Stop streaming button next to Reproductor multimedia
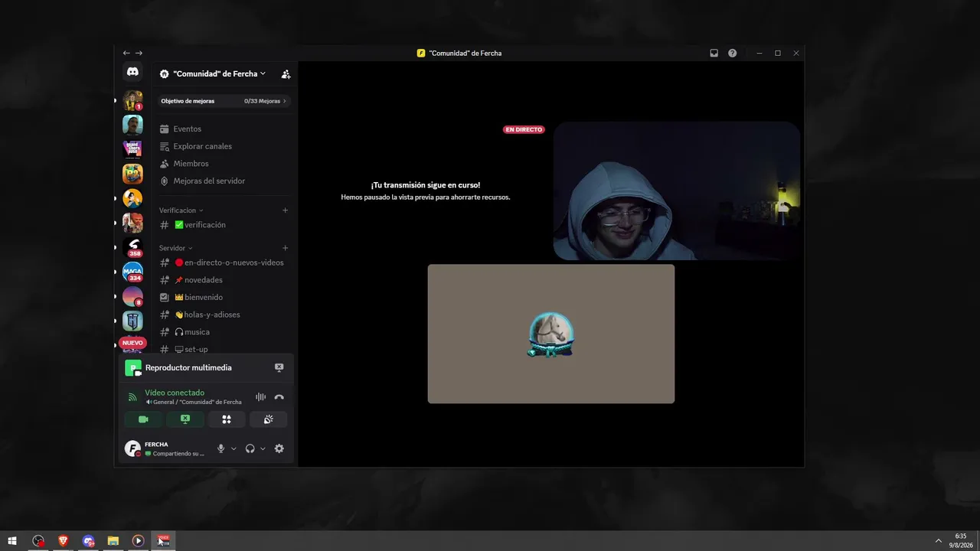Viewport: 980px width, 551px height. 279,367
